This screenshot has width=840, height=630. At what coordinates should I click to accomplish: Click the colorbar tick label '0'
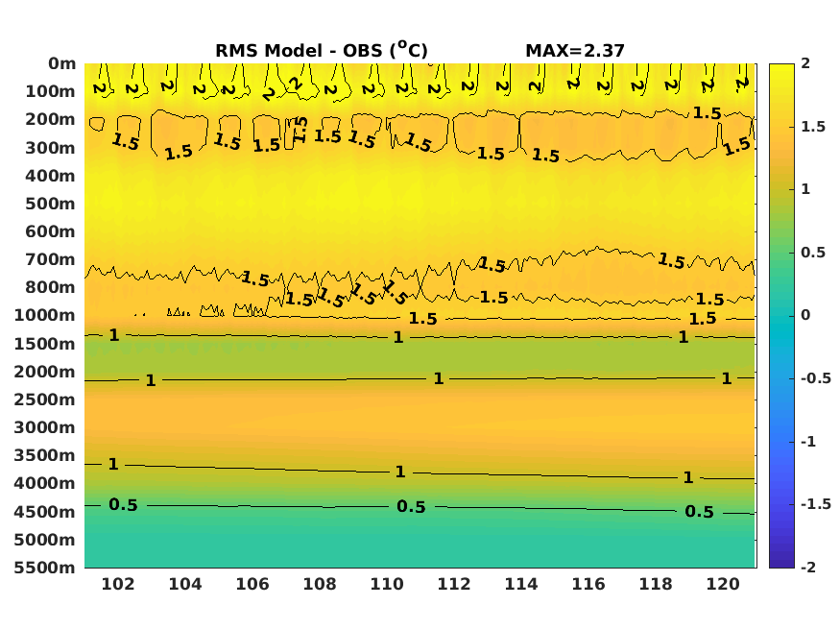(805, 315)
